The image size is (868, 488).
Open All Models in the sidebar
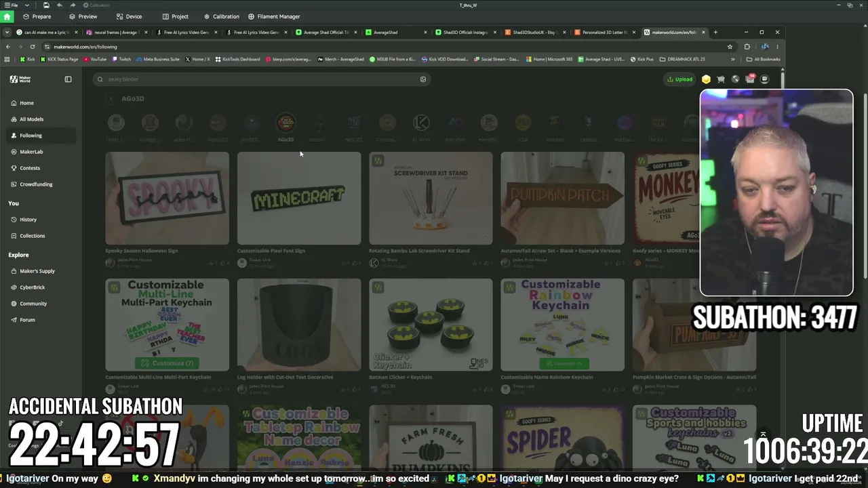[x=41, y=119]
